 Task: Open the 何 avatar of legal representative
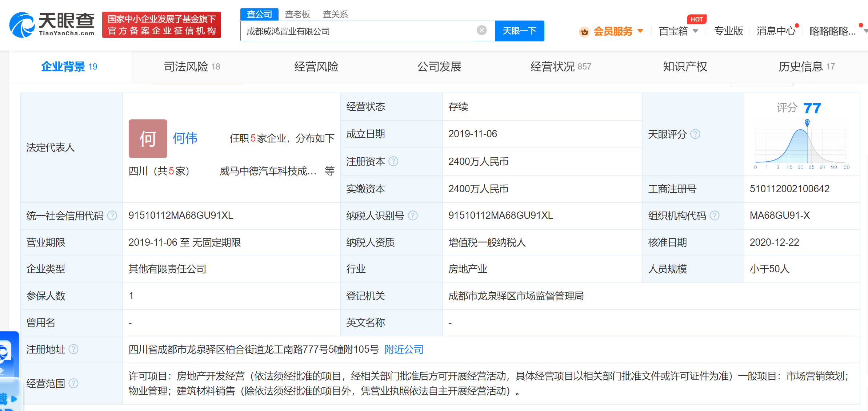pyautogui.click(x=148, y=138)
